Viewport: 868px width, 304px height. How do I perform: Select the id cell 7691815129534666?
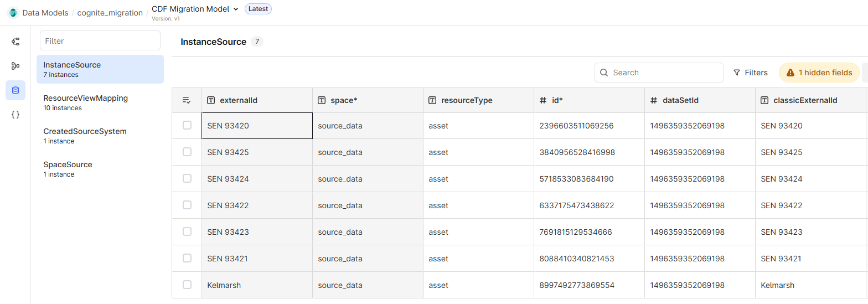coord(589,232)
